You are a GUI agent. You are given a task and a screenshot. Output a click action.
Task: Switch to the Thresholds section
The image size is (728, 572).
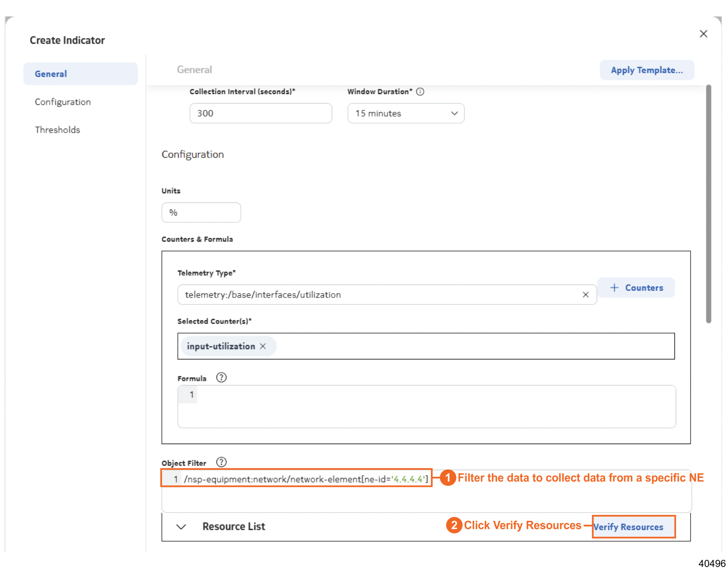click(x=58, y=130)
